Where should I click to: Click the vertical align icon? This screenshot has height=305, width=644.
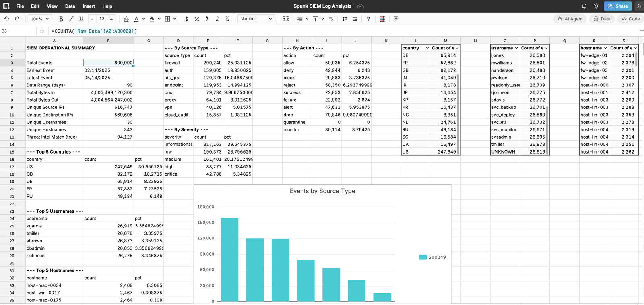(x=315, y=19)
